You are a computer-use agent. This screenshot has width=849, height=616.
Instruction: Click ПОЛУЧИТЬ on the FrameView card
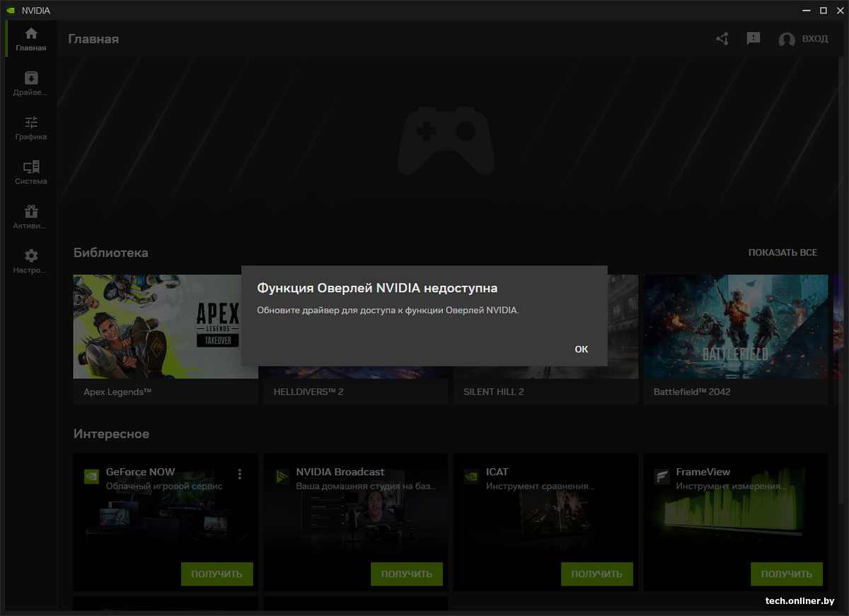coord(787,574)
